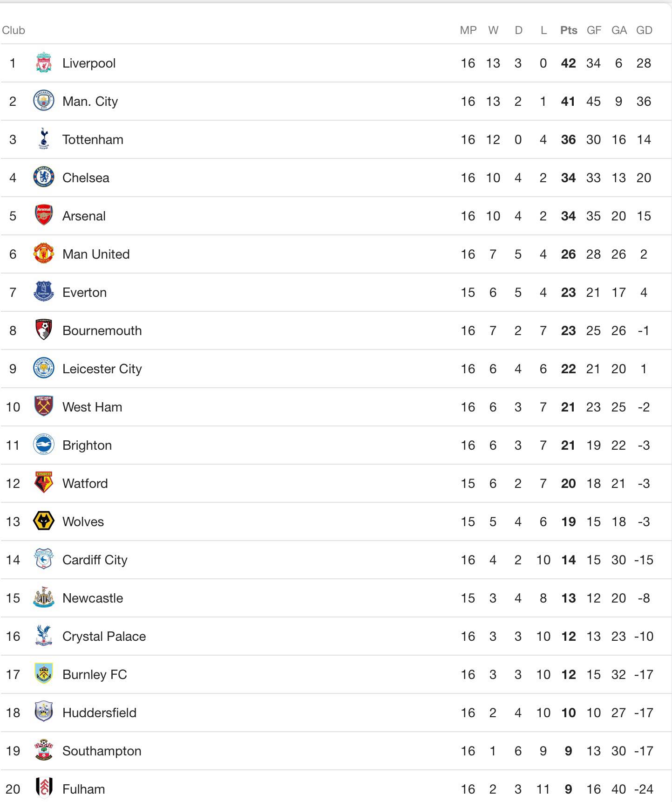Open the Leicester City team link
The image size is (672, 802).
(102, 369)
